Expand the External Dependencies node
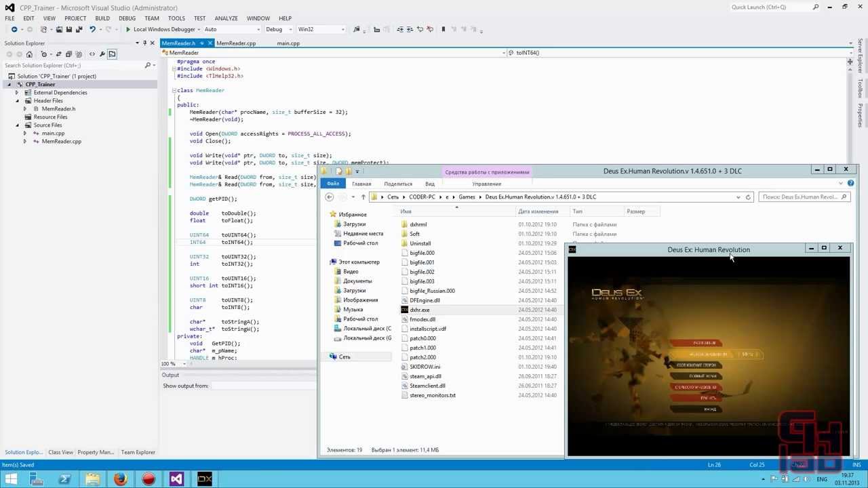Viewport: 868px width, 488px height. pyautogui.click(x=18, y=92)
